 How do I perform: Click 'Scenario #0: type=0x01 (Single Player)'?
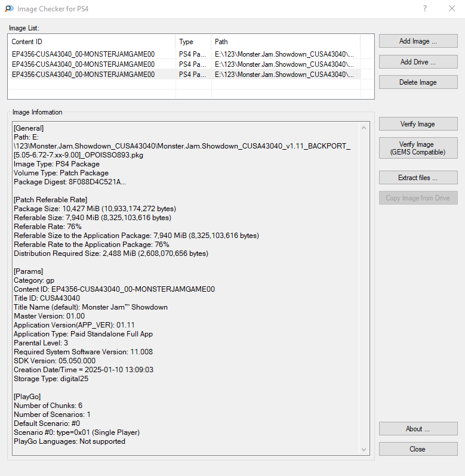pos(76,432)
